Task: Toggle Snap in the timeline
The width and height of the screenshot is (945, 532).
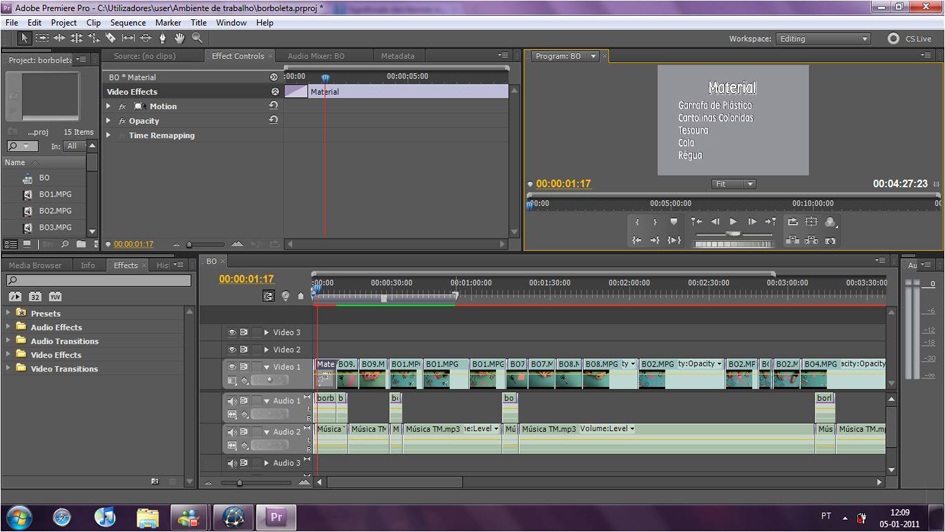Action: 269,296
